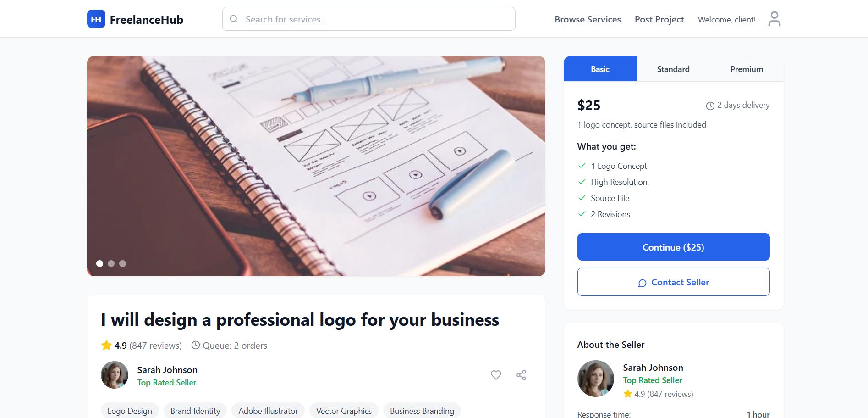Switch to the Premium package tab

click(747, 69)
